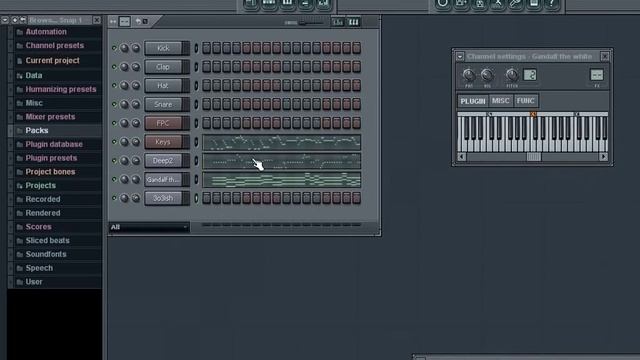Open the browser options dropdown arrow
Image resolution: width=640 pixels, height=360 pixels.
[x=5, y=20]
